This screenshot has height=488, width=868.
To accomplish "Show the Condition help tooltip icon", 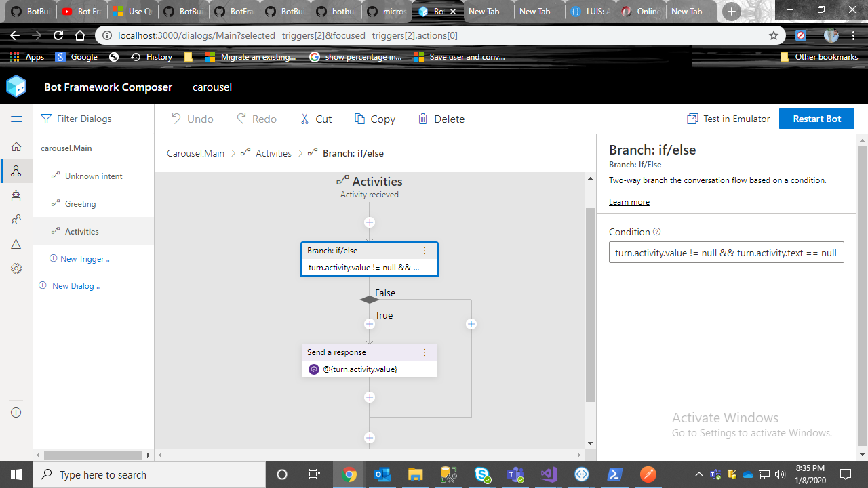I will [656, 231].
